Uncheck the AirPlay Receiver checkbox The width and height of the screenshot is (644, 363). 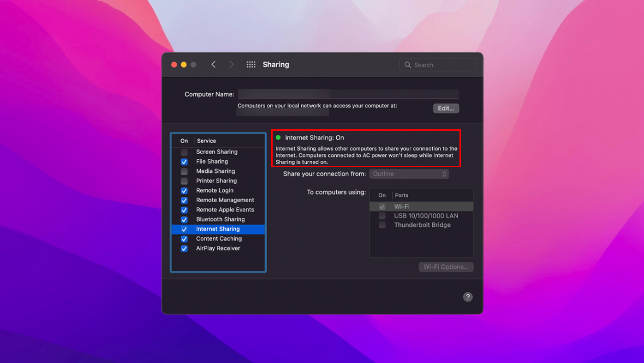pos(184,249)
